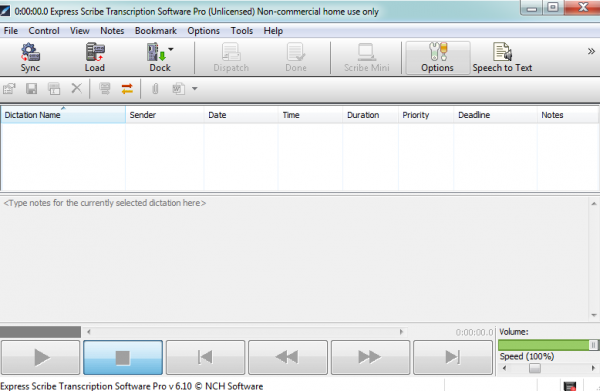Go to start of dictation

[205, 357]
